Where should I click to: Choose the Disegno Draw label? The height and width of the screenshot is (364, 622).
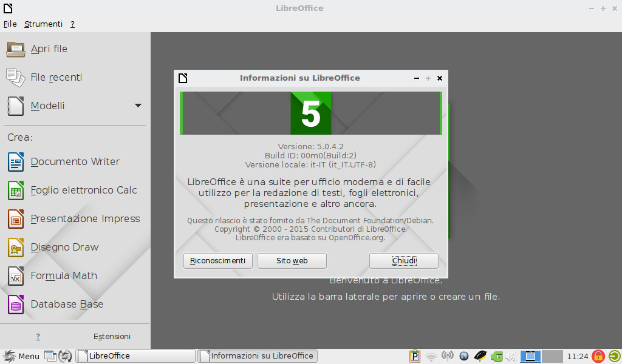pos(64,247)
